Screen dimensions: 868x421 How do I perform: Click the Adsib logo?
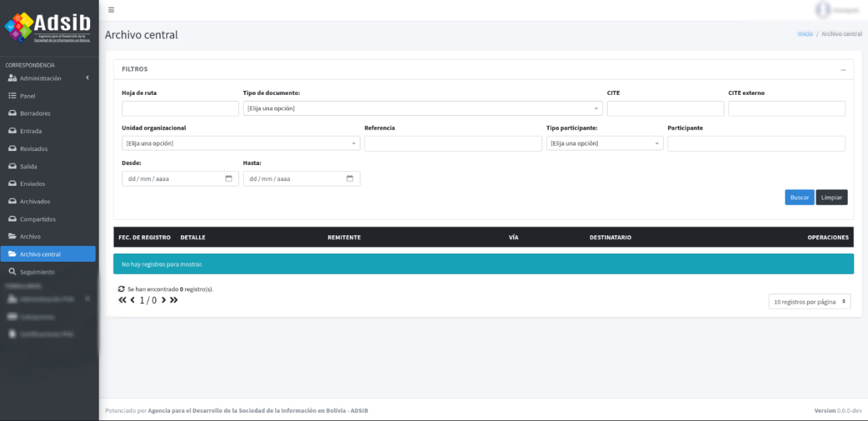tap(48, 27)
